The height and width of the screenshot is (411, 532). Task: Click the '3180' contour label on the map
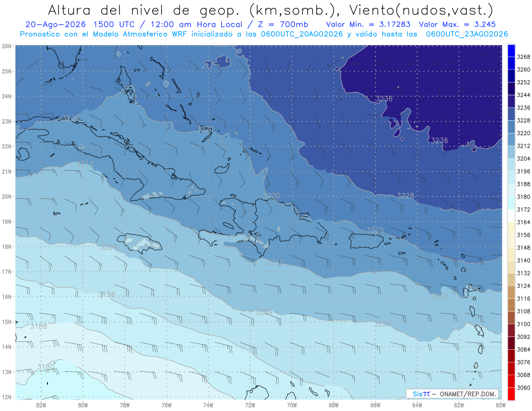tap(46, 367)
